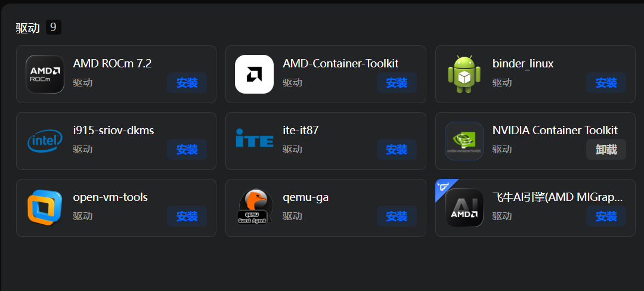This screenshot has width=644, height=291.
Task: Click the qemu-ga Guest Agent icon
Action: click(x=254, y=208)
